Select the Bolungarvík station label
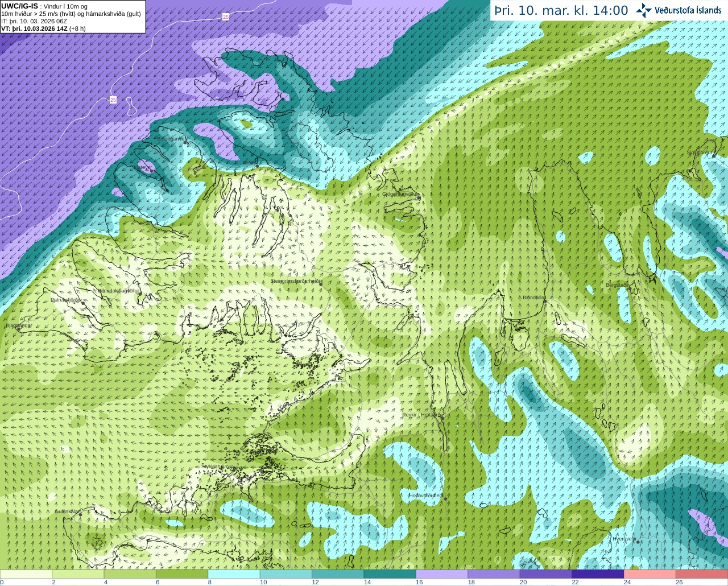Screen dimensions: 728x586 (x=170, y=139)
